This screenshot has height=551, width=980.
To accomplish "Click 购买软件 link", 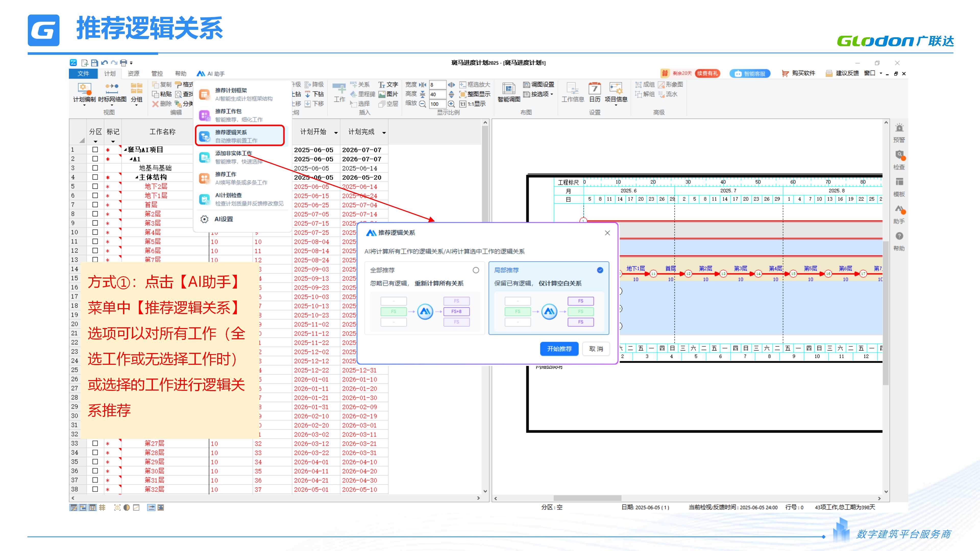I will click(x=799, y=73).
